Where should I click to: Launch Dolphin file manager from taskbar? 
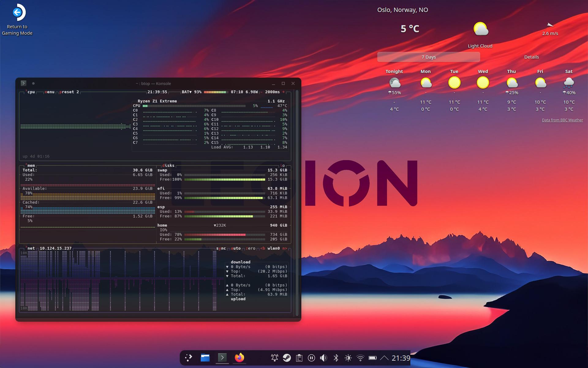[x=205, y=358]
